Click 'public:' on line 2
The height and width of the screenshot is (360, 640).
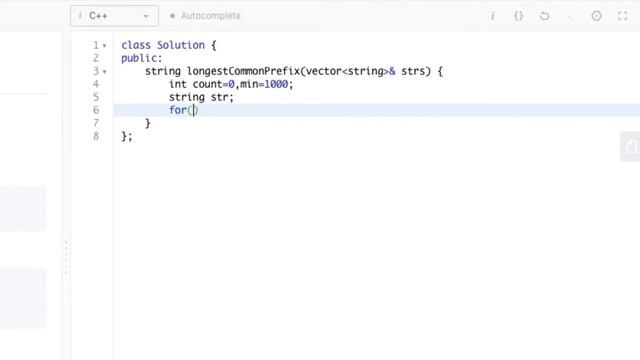pyautogui.click(x=142, y=58)
